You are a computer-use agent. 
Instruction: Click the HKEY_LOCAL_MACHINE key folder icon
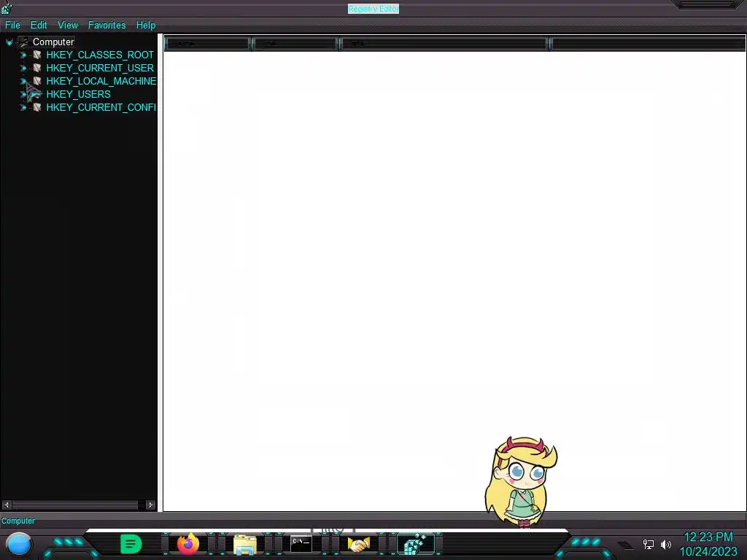(x=36, y=81)
